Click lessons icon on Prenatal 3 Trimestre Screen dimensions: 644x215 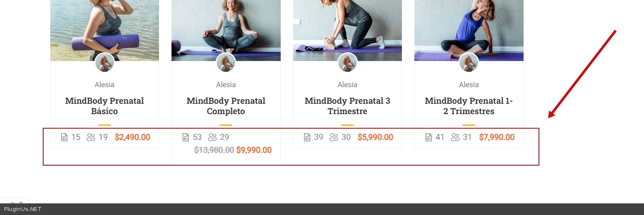[x=307, y=137]
